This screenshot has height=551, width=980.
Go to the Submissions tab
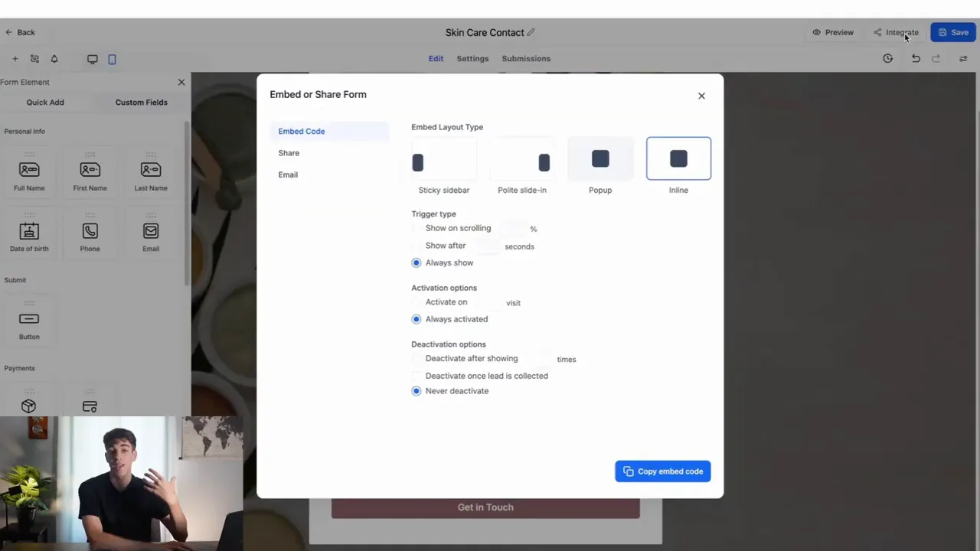(526, 58)
